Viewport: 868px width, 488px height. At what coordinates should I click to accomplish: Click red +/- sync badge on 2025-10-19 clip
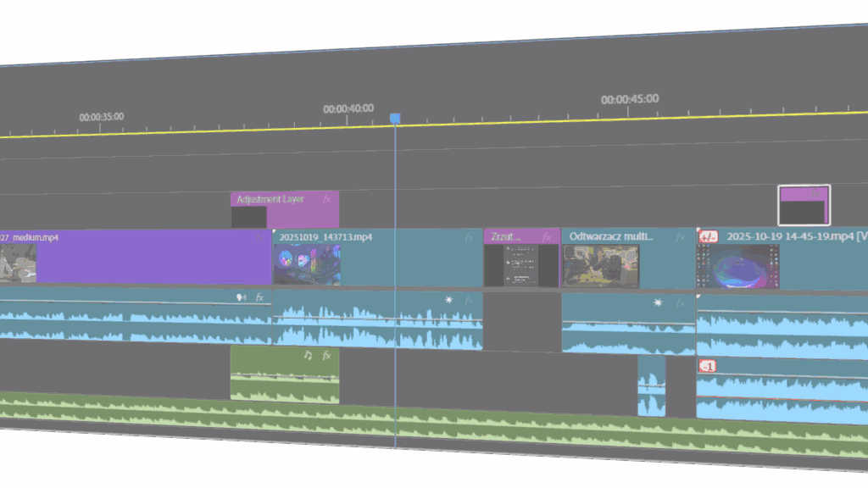[708, 236]
